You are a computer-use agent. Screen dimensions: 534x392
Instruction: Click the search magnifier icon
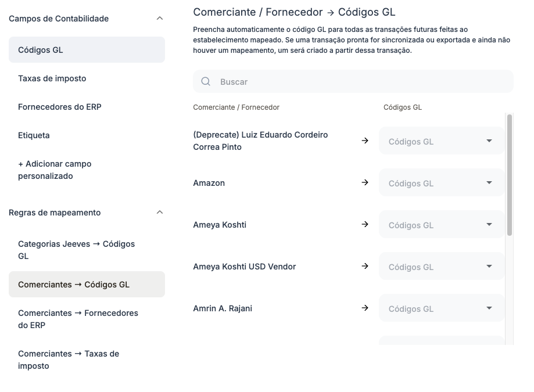[x=206, y=82]
